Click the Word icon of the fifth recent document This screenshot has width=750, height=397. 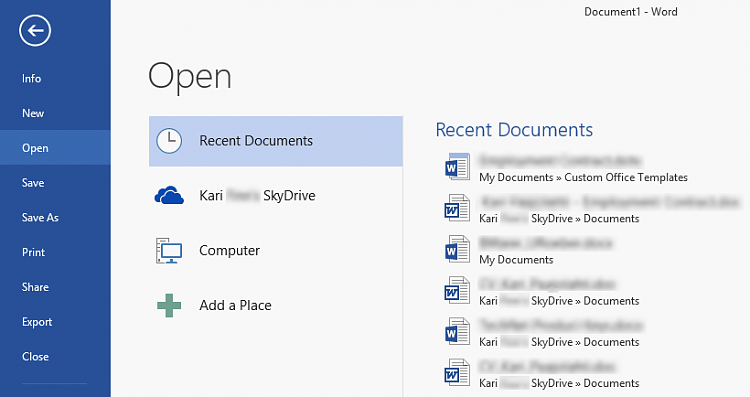tap(457, 331)
